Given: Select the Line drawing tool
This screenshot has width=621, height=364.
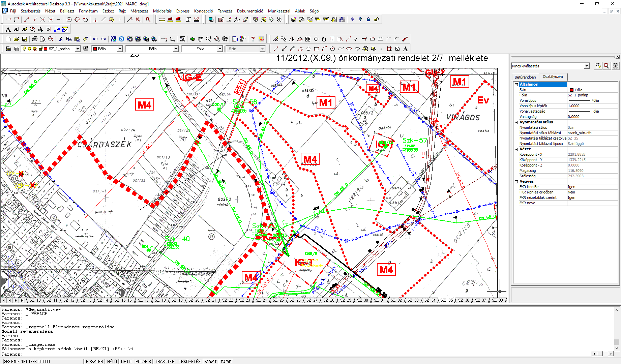Looking at the screenshot, I should pyautogui.click(x=275, y=49).
